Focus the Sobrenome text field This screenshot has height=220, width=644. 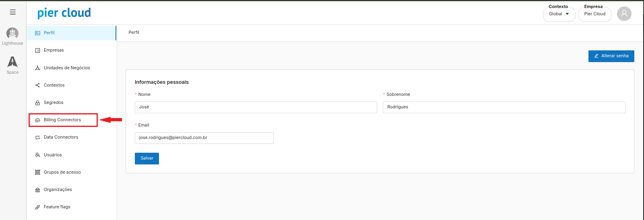point(504,107)
